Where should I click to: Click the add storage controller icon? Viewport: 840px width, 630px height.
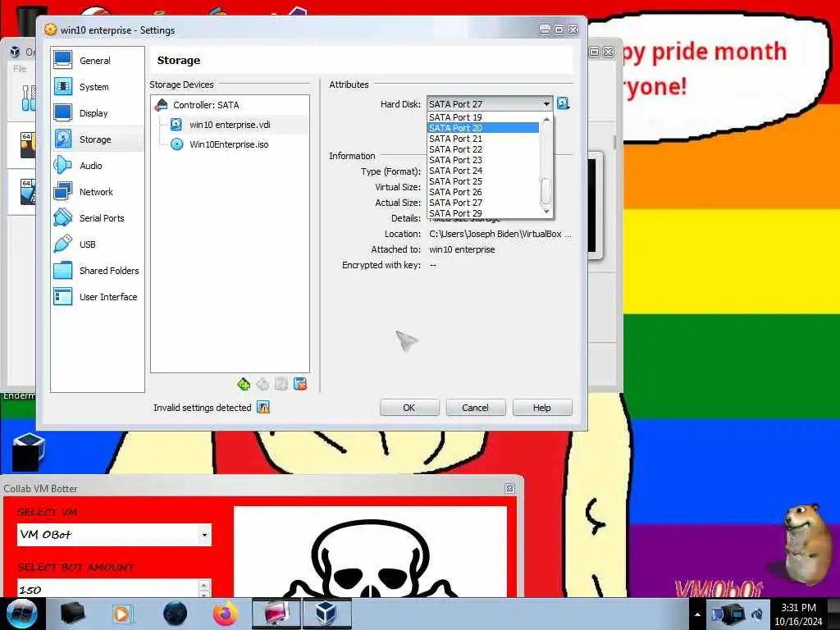(244, 384)
